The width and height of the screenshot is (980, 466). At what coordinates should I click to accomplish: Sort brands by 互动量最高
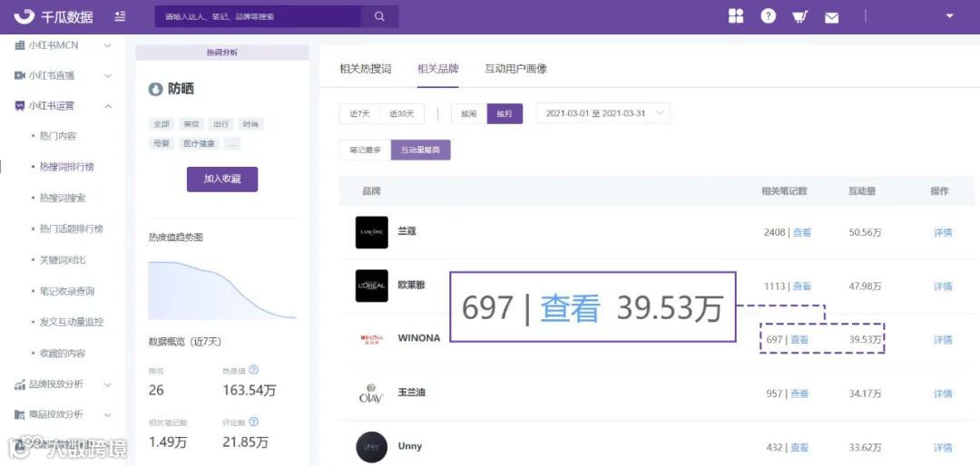(x=421, y=150)
